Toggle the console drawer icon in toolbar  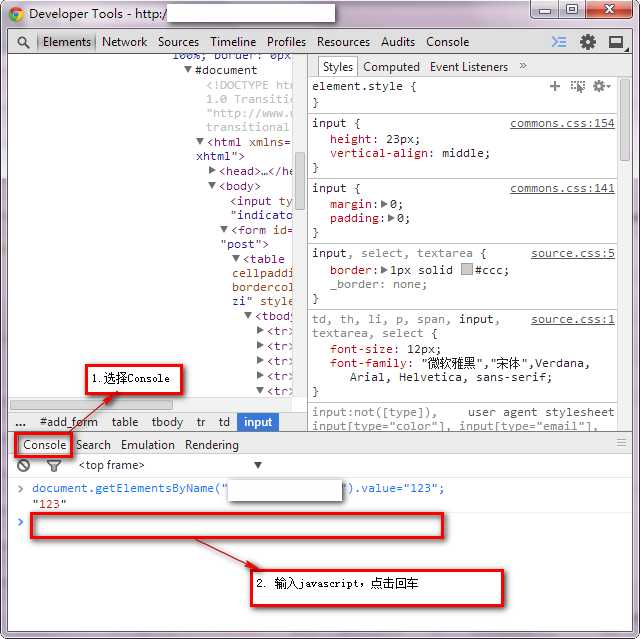pyautogui.click(x=559, y=42)
